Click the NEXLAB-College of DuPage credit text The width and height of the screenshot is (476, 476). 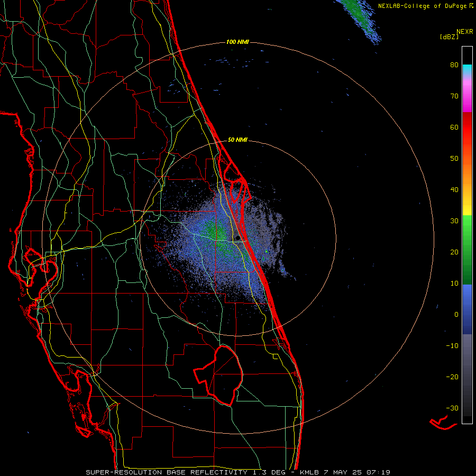[x=422, y=6]
